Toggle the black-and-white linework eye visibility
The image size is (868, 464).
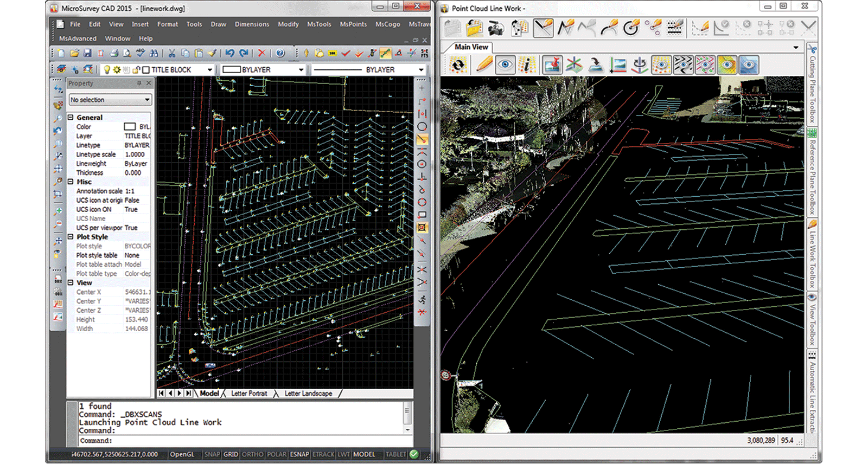click(x=683, y=65)
